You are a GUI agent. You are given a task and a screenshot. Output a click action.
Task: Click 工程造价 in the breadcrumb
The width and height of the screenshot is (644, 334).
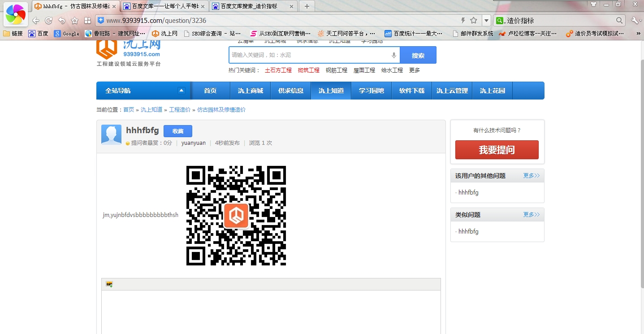(x=180, y=110)
